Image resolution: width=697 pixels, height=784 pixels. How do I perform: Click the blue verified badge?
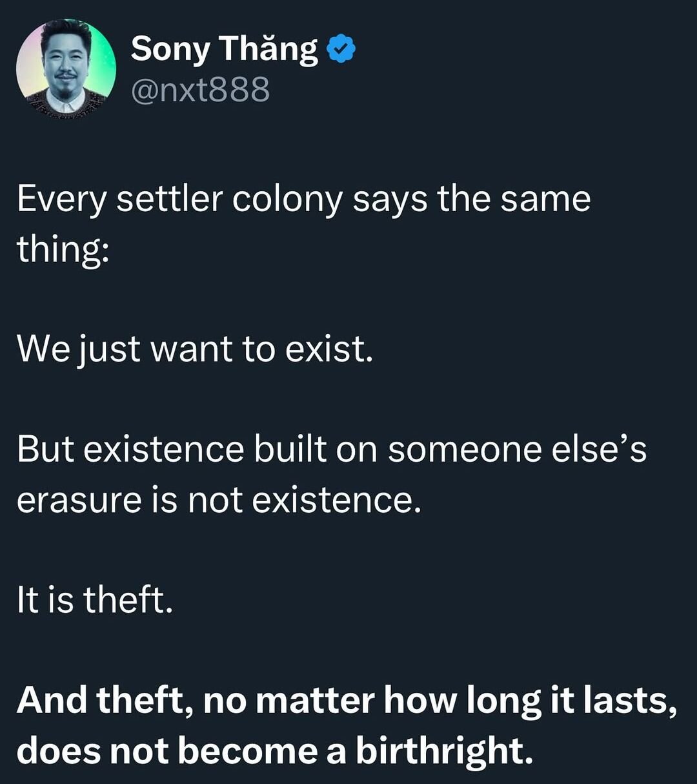[342, 50]
